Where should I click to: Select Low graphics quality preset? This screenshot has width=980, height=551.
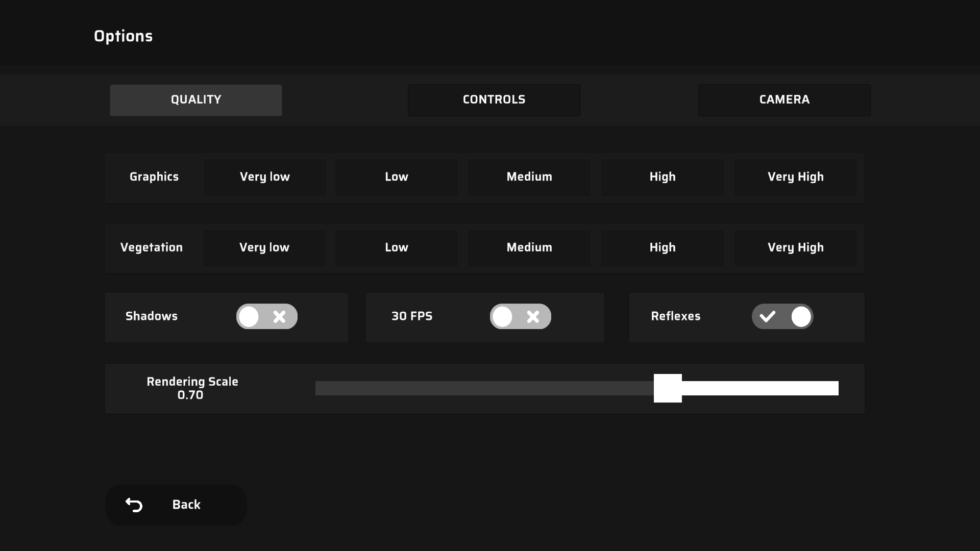397,177
